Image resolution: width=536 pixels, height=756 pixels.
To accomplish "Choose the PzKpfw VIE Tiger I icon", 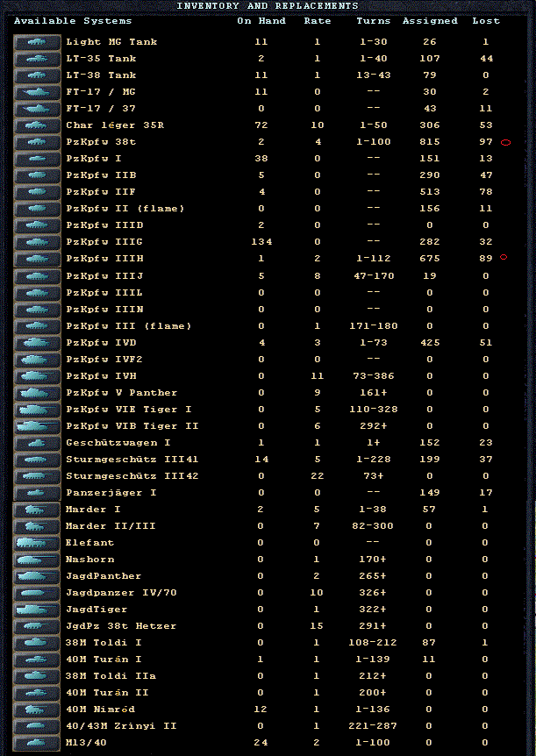I will (38, 410).
